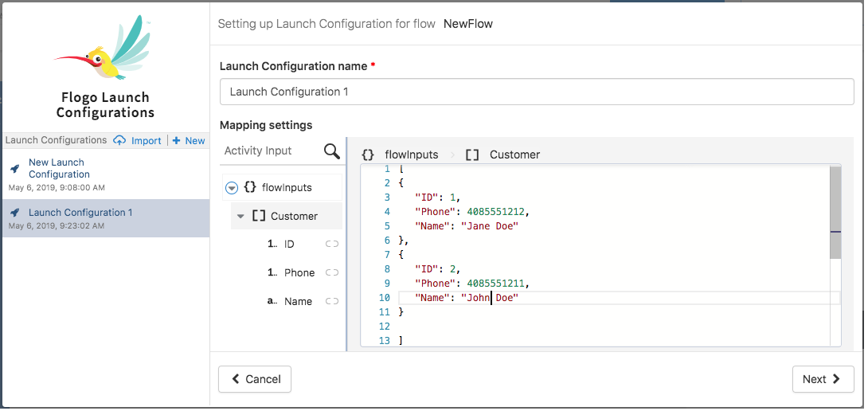Click the Cancel button
Image resolution: width=868 pixels, height=411 pixels.
(255, 379)
